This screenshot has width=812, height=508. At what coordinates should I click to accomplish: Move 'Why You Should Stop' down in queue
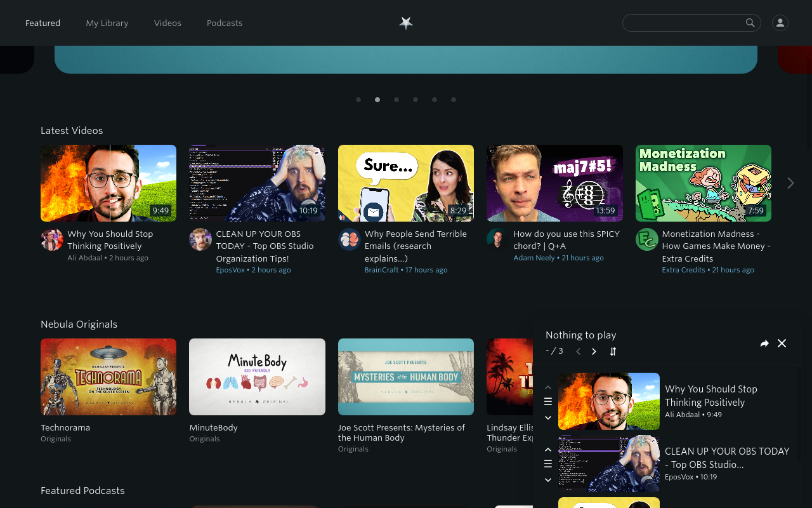tap(548, 417)
